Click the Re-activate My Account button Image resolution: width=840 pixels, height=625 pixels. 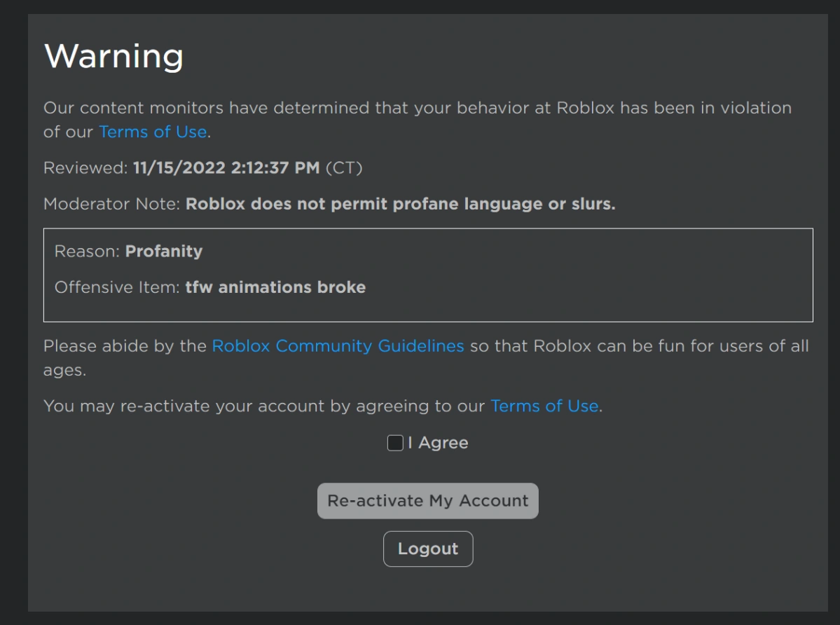[427, 501]
